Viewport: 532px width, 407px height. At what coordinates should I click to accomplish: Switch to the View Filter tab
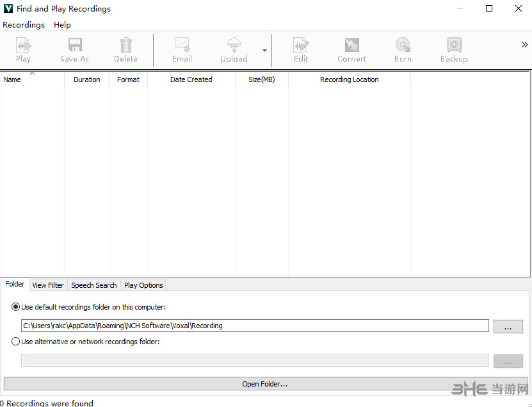[48, 285]
